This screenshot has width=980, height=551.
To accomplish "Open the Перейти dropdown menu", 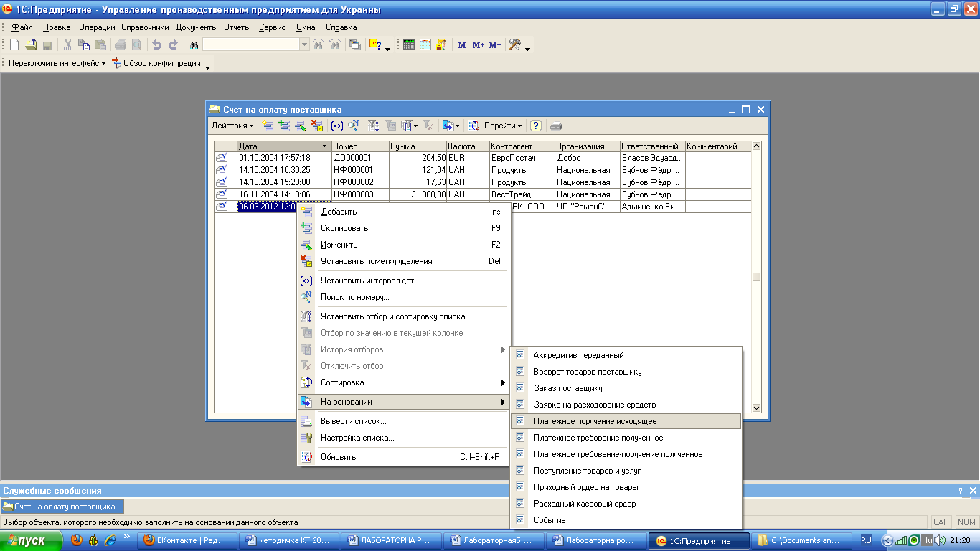I will (x=503, y=126).
